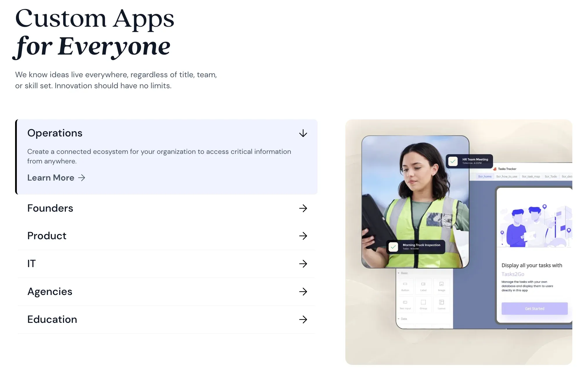Click the HR Team Meeting checkmark
Image resolution: width=588 pixels, height=378 pixels.
click(453, 161)
